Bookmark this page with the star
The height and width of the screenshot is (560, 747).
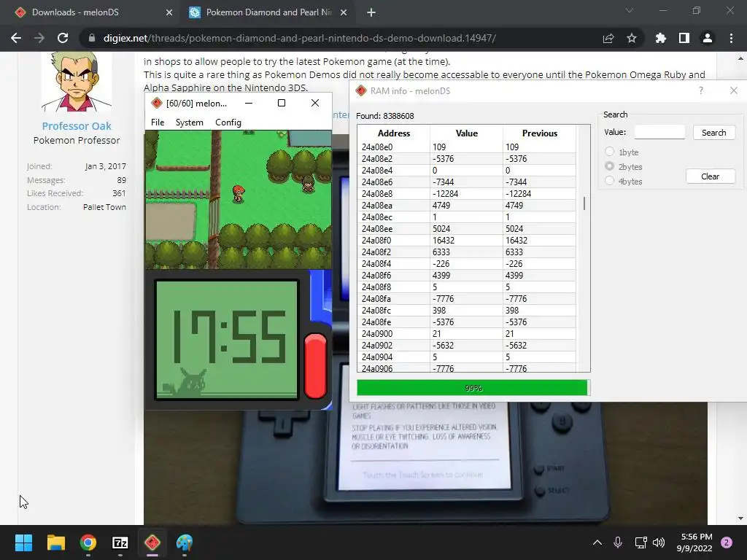click(x=632, y=38)
